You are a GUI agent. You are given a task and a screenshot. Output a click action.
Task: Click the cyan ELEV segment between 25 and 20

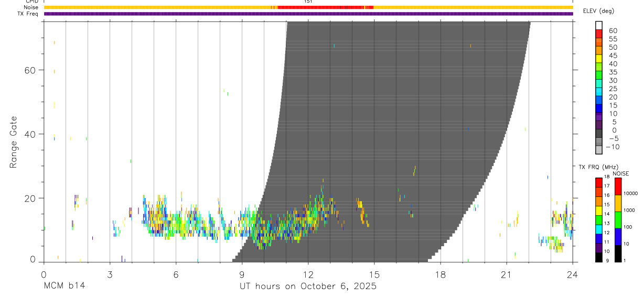[598, 92]
